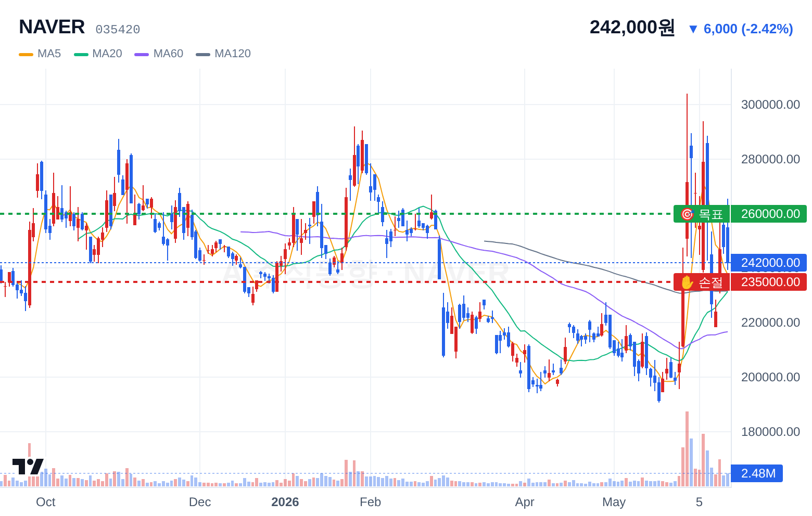Screen dimensions: 812x516
Task: Click the 목표 target label badge
Action: [x=702, y=214]
